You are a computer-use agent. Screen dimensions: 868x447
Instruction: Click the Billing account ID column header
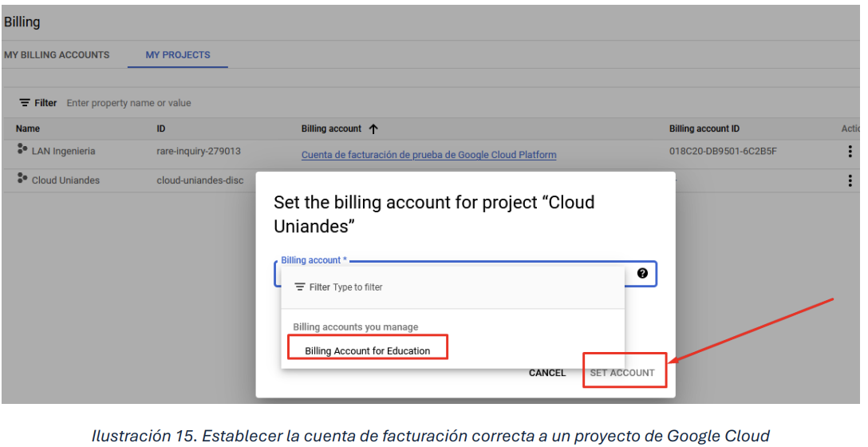(x=704, y=129)
